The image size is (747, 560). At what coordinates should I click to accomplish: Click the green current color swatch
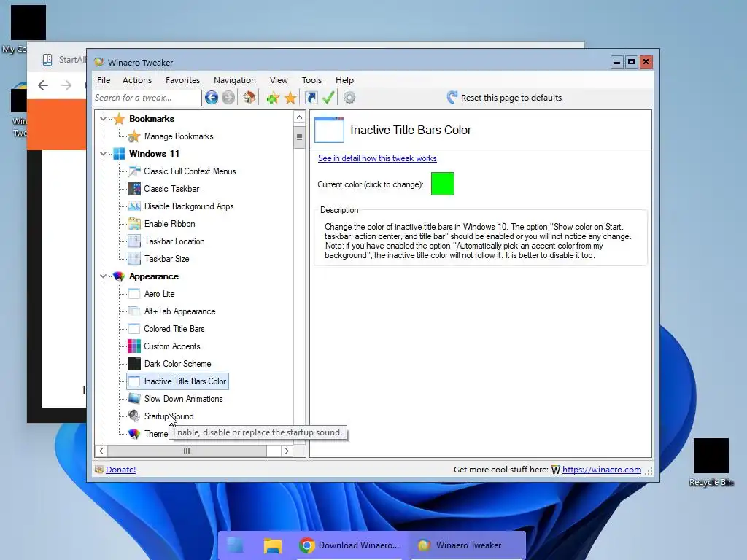point(443,184)
